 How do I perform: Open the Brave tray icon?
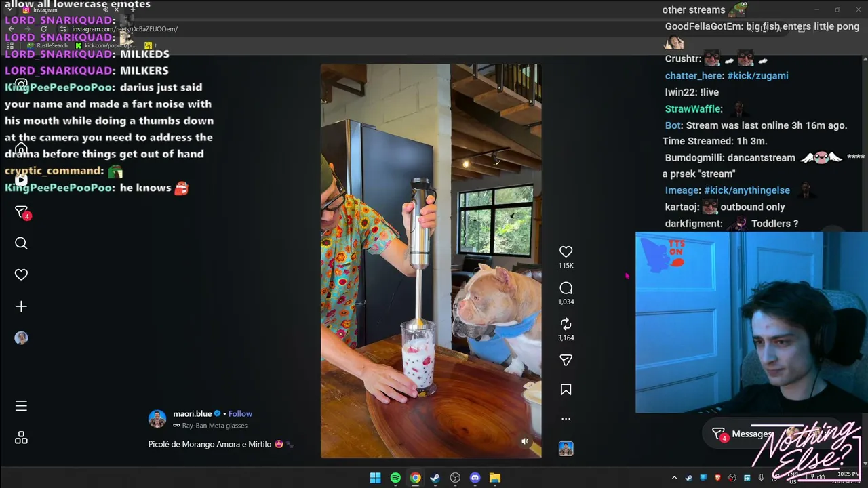pyautogui.click(x=717, y=478)
